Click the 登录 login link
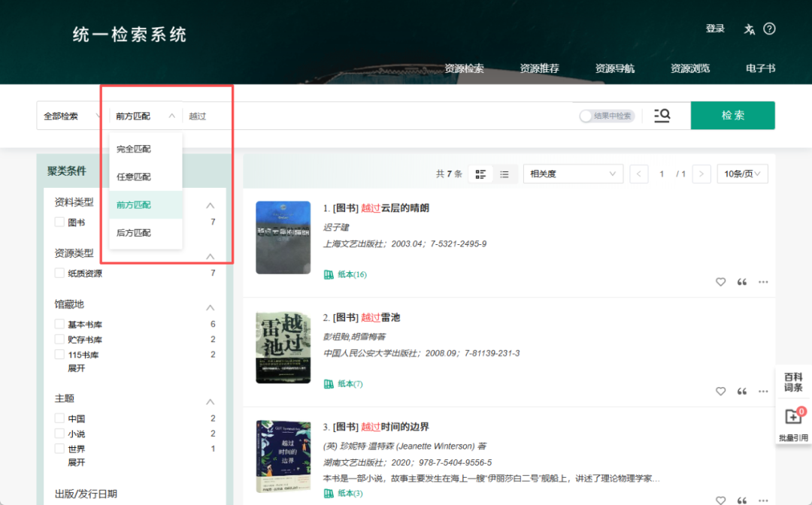Image resolution: width=812 pixels, height=505 pixels. (x=715, y=29)
